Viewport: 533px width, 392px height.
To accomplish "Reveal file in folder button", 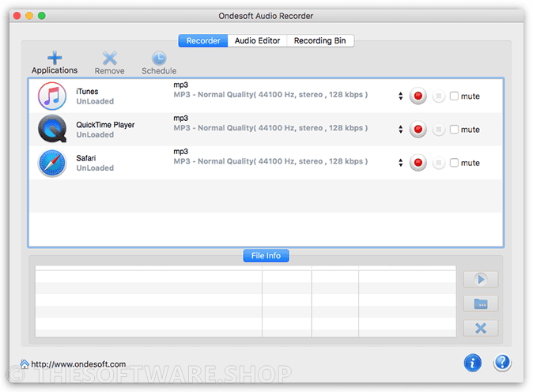I will pos(481,303).
